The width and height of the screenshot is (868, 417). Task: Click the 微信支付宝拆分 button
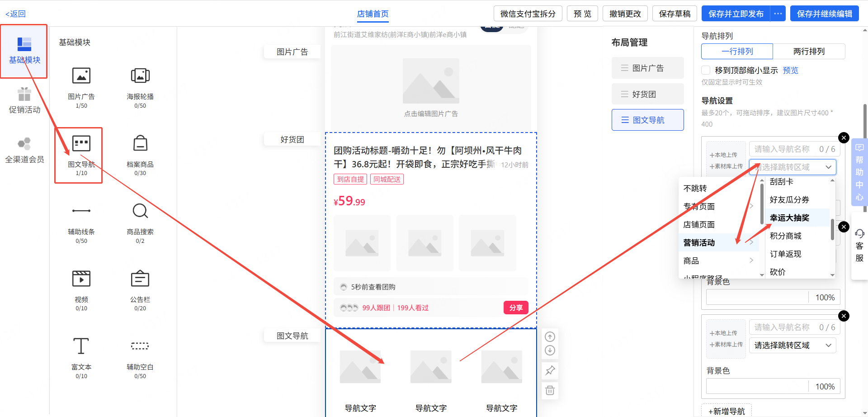528,14
